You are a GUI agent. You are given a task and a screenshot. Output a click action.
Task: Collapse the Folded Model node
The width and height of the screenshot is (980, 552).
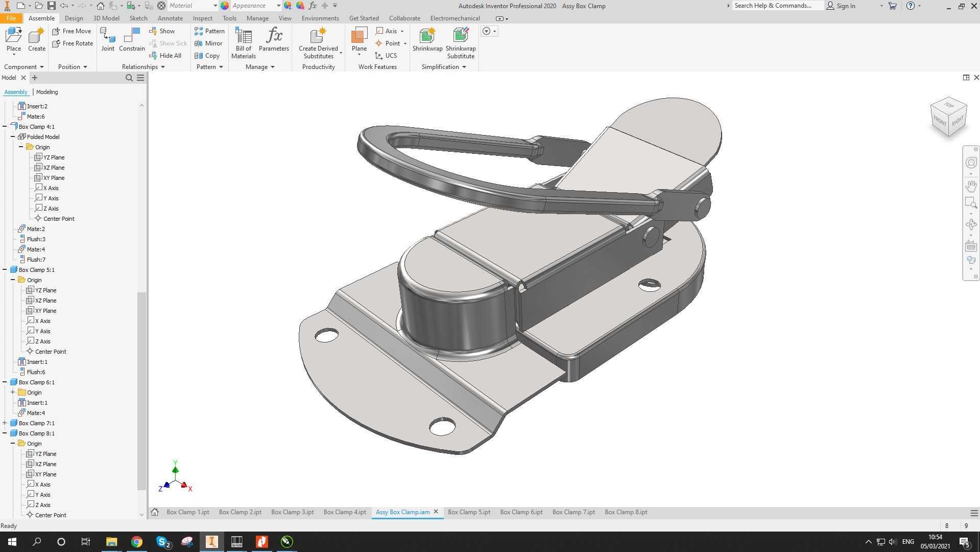point(13,137)
